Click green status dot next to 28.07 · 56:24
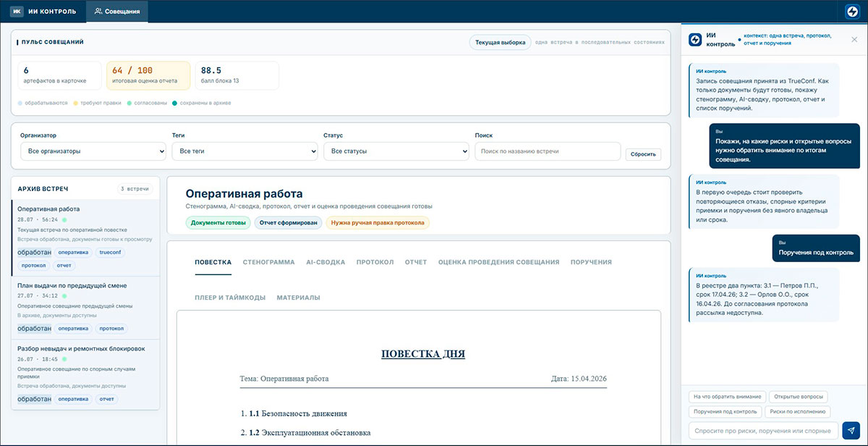868x446 pixels. click(64, 219)
